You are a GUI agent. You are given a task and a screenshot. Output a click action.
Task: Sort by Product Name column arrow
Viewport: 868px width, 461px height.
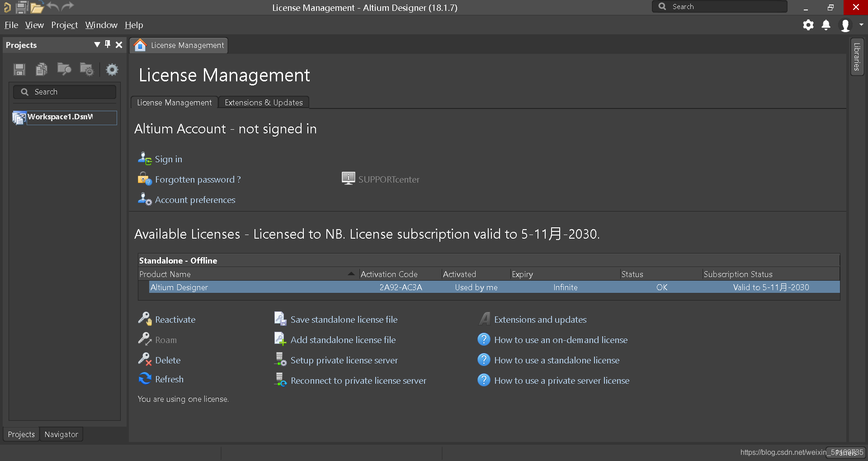351,274
